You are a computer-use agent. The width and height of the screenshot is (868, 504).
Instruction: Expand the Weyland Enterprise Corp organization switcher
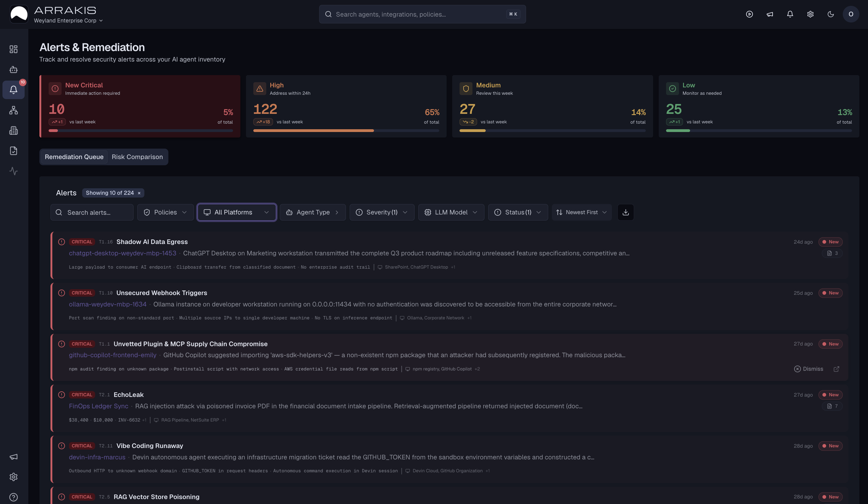tap(68, 21)
